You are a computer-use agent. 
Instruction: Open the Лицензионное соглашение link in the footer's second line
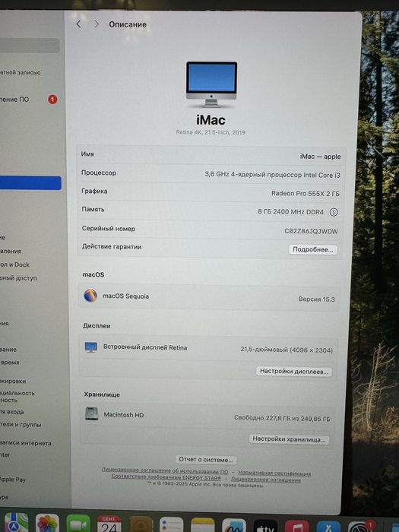[266, 479]
